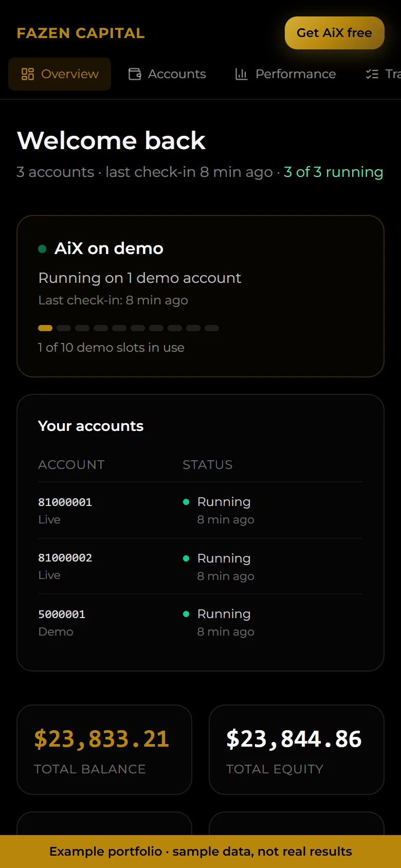401x868 pixels.
Task: Click the $23,844.86 total equity value
Action: [294, 739]
